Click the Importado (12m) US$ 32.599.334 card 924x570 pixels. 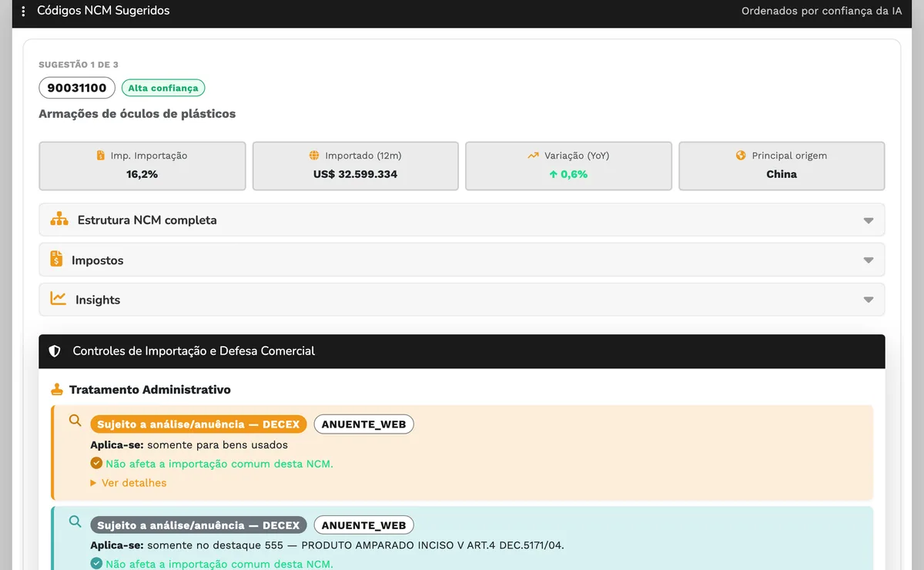(356, 166)
